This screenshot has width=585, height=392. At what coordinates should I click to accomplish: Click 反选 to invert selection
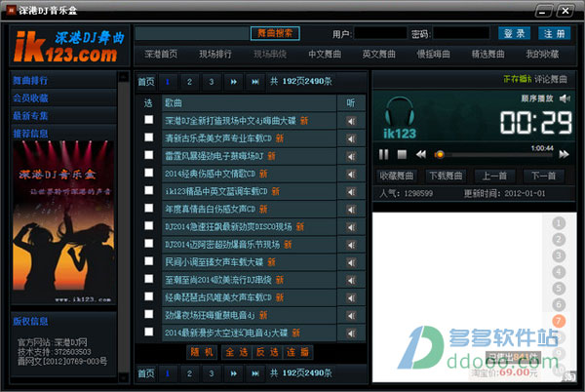click(x=267, y=352)
